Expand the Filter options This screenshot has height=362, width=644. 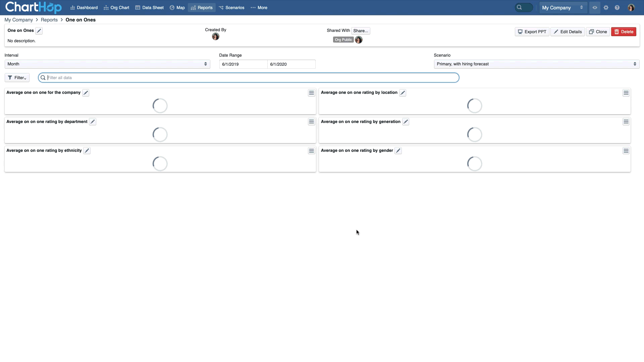click(17, 77)
